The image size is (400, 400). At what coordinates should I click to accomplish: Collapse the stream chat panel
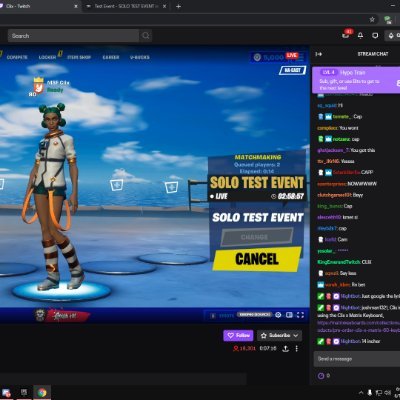318,54
